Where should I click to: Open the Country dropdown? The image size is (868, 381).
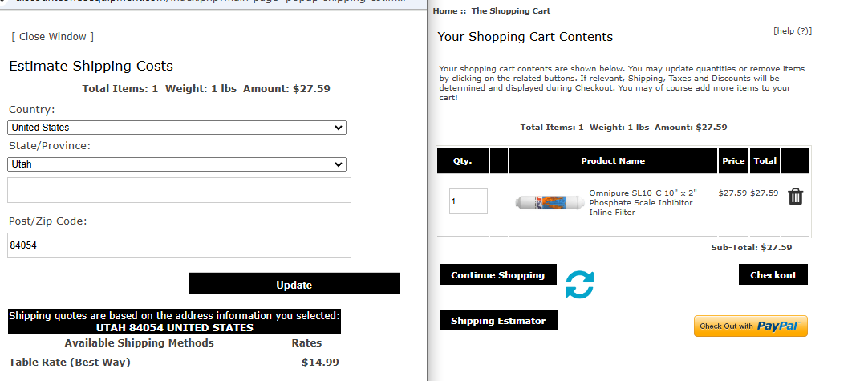pos(176,128)
